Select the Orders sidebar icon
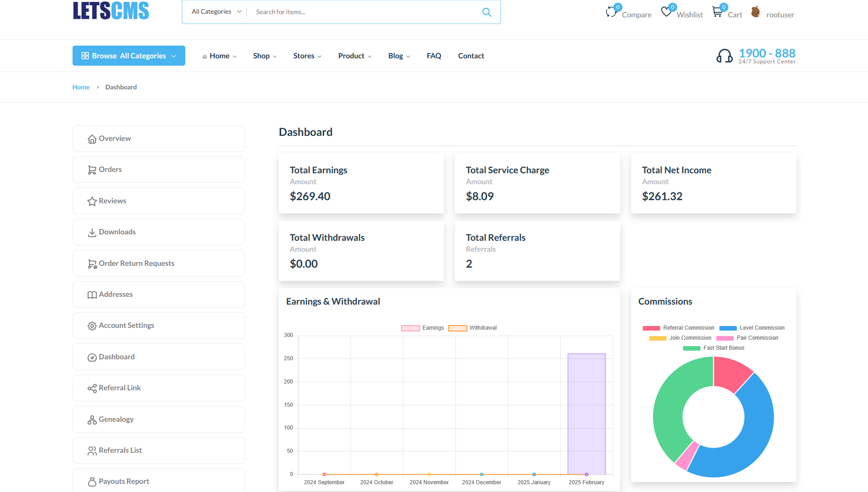Image resolution: width=868 pixels, height=492 pixels. pos(92,169)
